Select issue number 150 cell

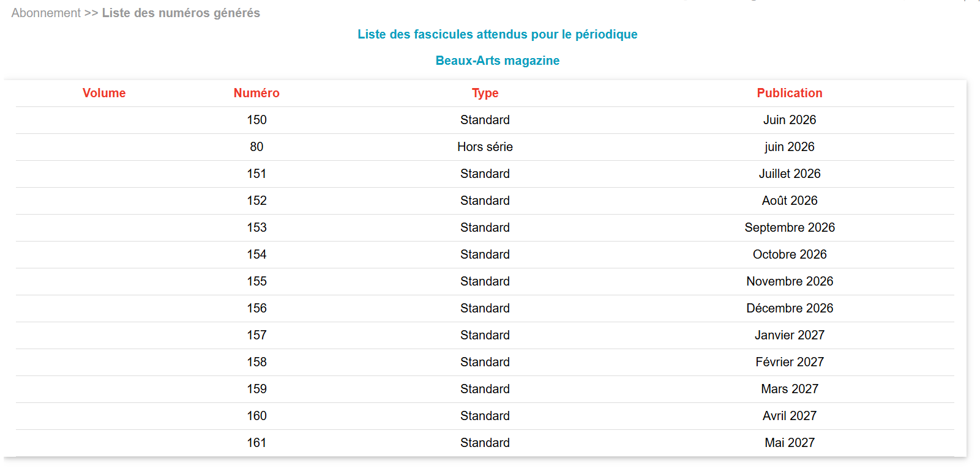pyautogui.click(x=257, y=120)
